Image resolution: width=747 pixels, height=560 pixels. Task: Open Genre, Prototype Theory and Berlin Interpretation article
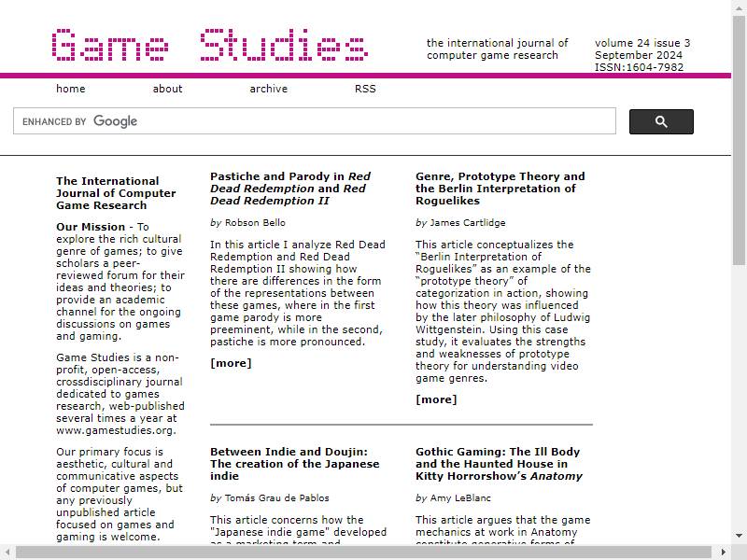(x=500, y=189)
